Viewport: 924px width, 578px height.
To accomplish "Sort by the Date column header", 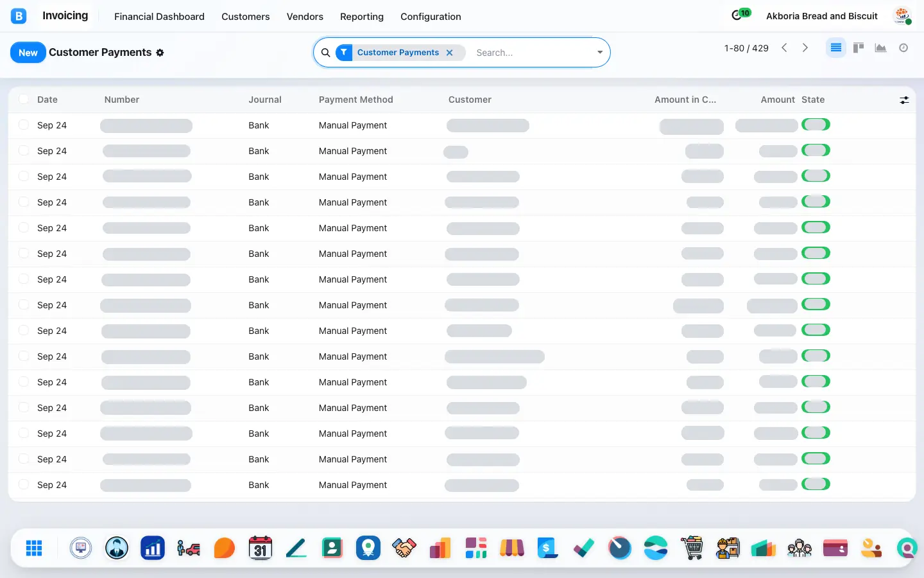I will click(47, 100).
